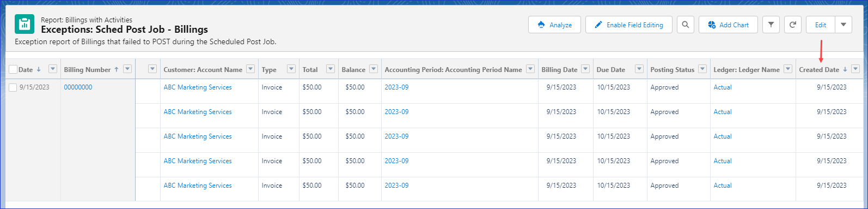The image size is (868, 209).
Task: Click the Type column header text
Action: (x=269, y=70)
